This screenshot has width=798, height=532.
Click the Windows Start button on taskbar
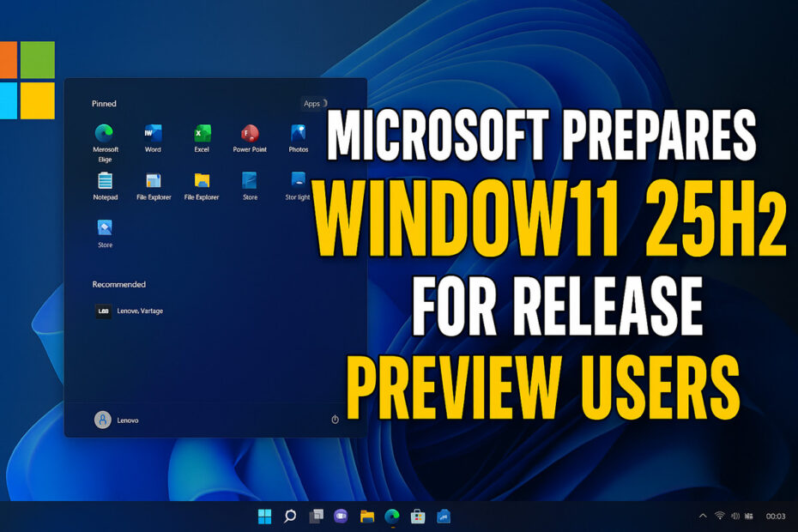coord(264,517)
